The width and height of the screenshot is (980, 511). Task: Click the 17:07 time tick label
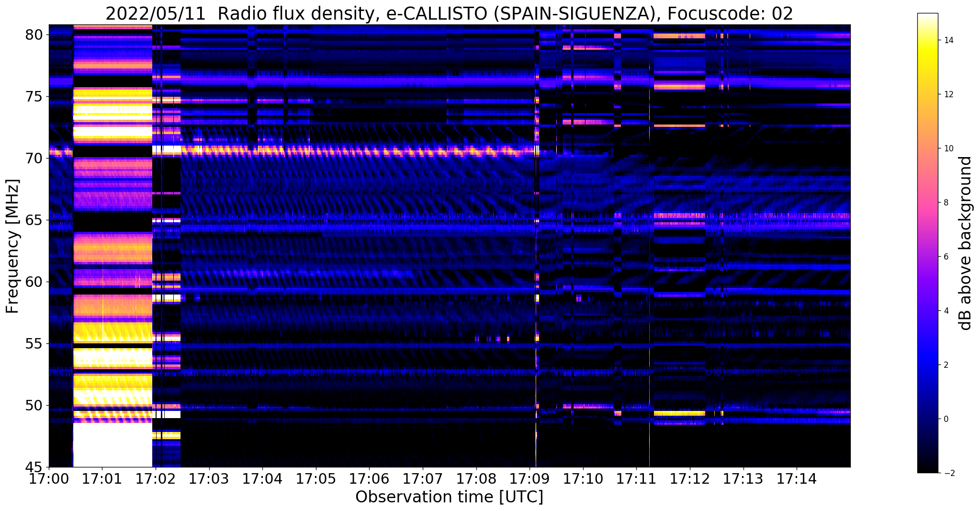click(x=423, y=478)
